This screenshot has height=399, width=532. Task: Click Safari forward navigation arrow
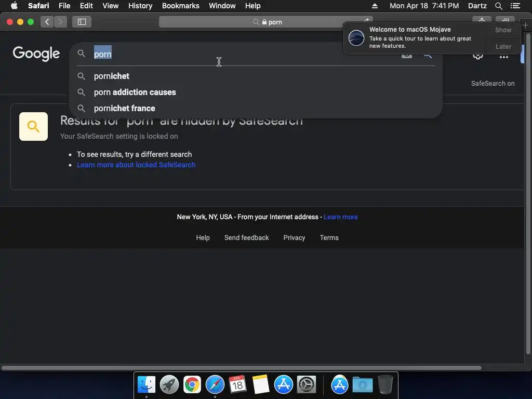coord(60,22)
